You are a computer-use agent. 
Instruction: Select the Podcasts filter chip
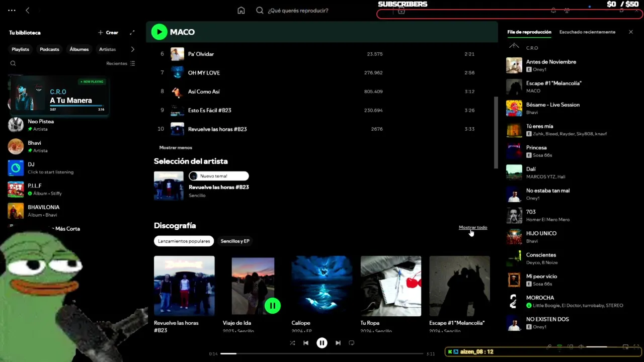coord(49,49)
